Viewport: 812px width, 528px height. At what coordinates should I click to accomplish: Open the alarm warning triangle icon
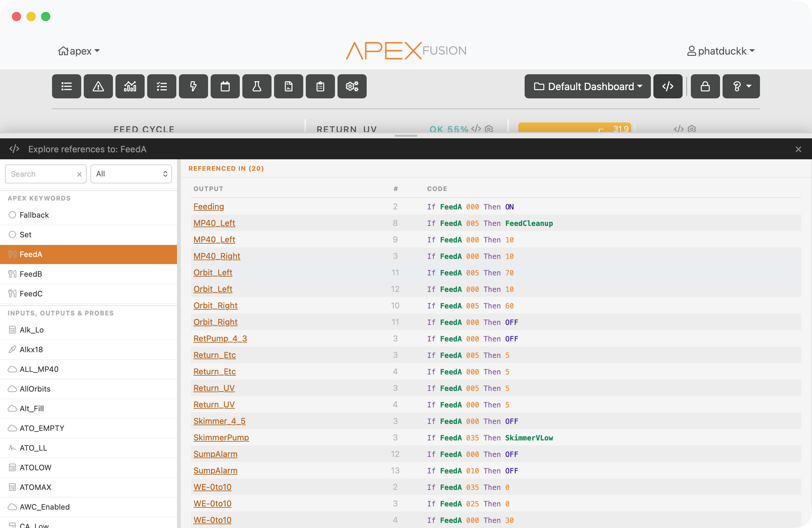click(x=98, y=86)
